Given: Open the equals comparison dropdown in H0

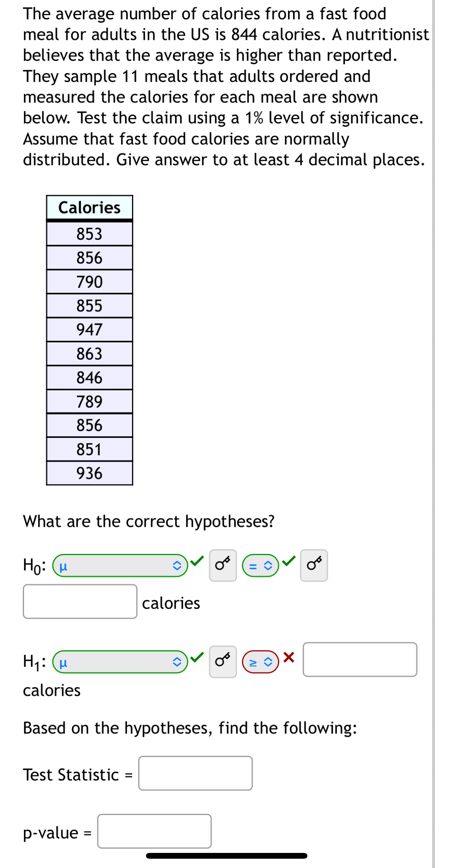Looking at the screenshot, I should (260, 566).
